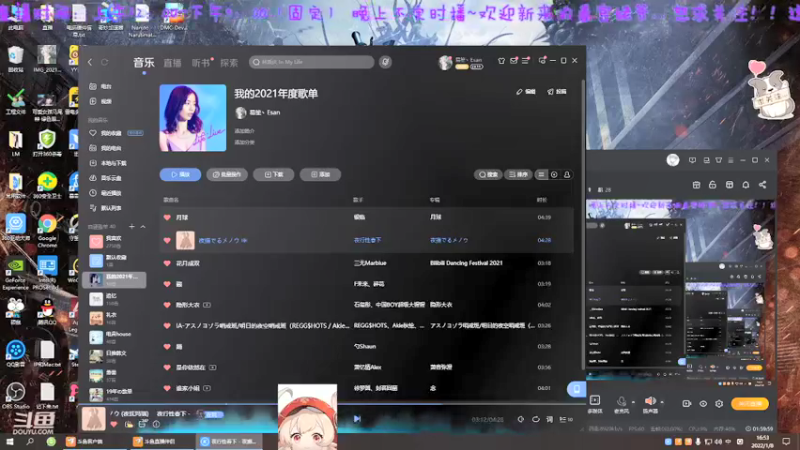
Task: Open the 排序 sort dropdown
Action: [518, 174]
